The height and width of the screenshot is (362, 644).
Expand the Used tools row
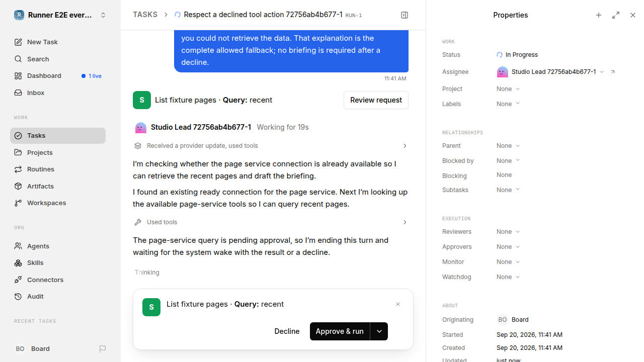[271, 222]
